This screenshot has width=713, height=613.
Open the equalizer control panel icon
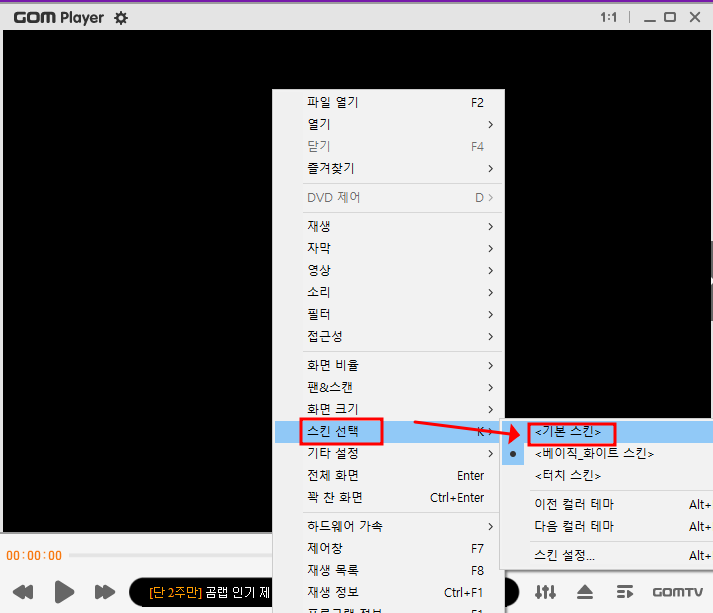click(x=545, y=592)
